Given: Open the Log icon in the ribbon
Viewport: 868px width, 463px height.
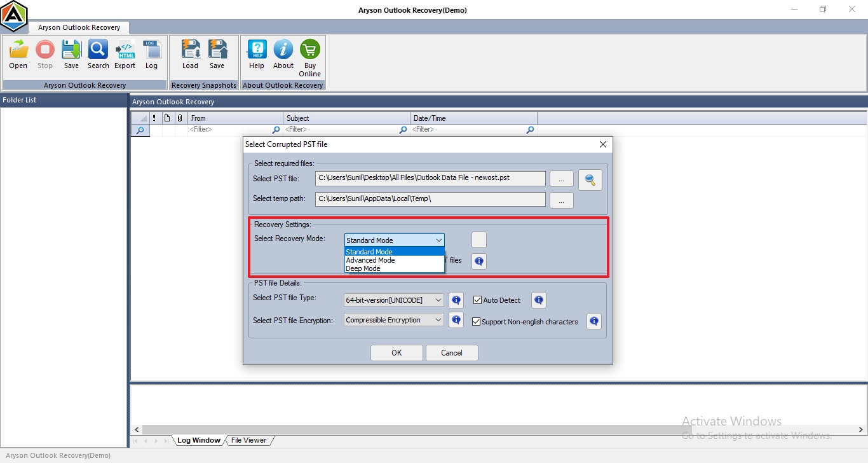Looking at the screenshot, I should point(151,50).
